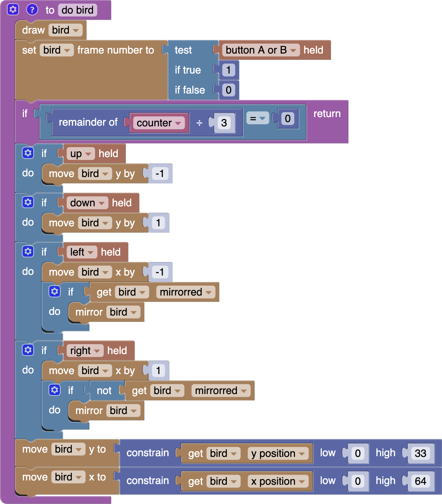The height and width of the screenshot is (504, 442).
Task: Open gear settings on the 'if left held' block
Action: 28,252
